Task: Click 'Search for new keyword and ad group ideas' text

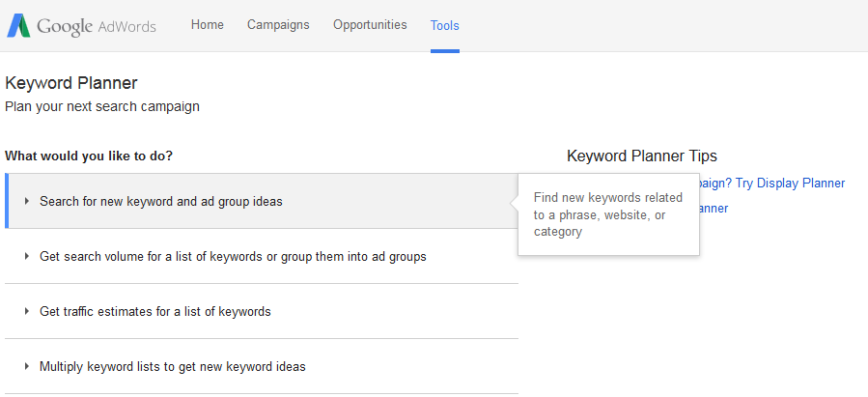Action: 161,202
